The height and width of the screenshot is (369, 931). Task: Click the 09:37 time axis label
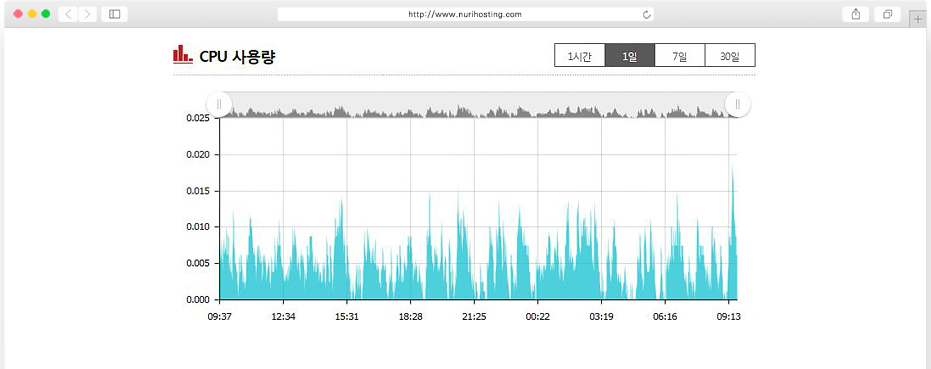tap(220, 317)
